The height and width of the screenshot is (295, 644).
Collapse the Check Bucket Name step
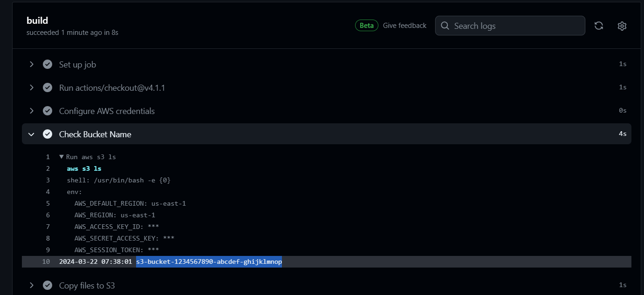coord(32,134)
